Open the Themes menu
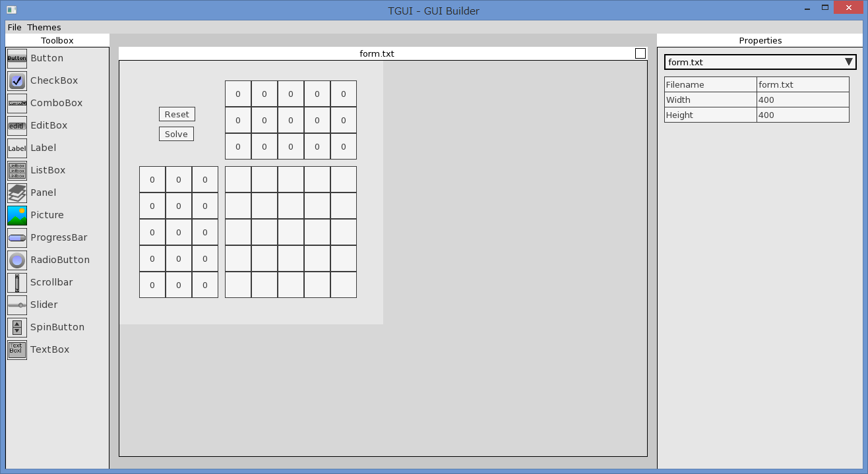868x474 pixels. click(44, 27)
